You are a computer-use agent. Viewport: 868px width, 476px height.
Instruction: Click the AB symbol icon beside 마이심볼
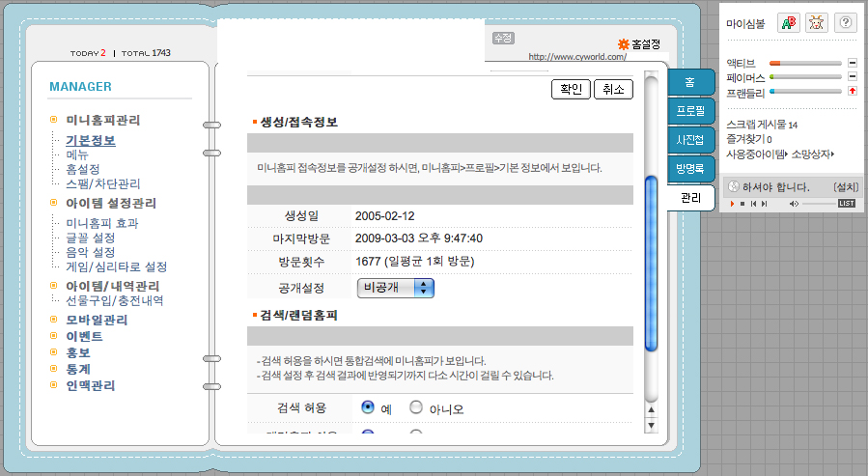[789, 23]
